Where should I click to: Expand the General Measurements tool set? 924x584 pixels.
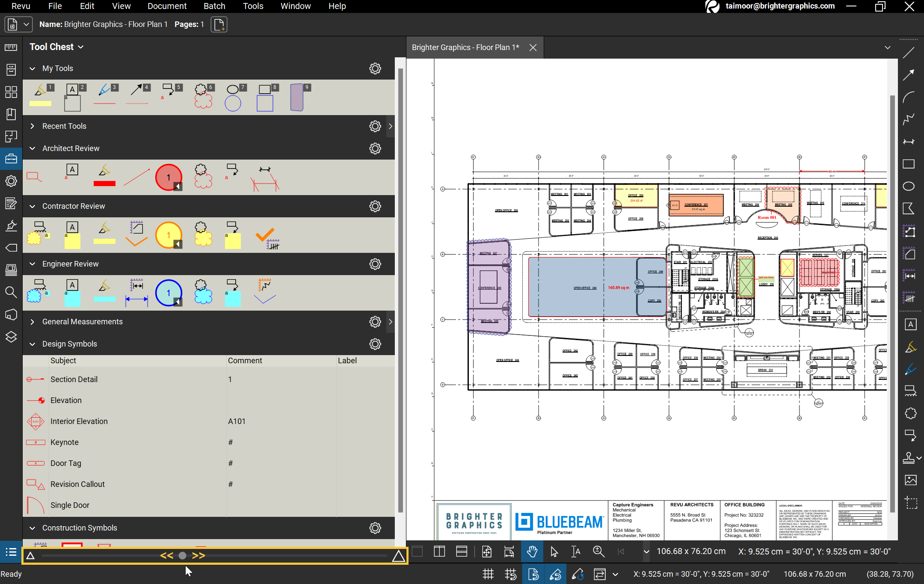tap(32, 322)
